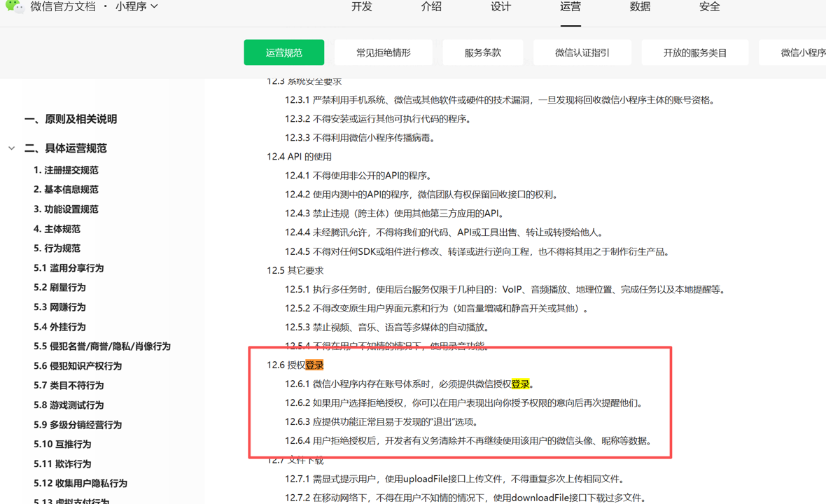
Task: Click line 12.6.4 about 微信头像、昵称
Action: point(468,441)
